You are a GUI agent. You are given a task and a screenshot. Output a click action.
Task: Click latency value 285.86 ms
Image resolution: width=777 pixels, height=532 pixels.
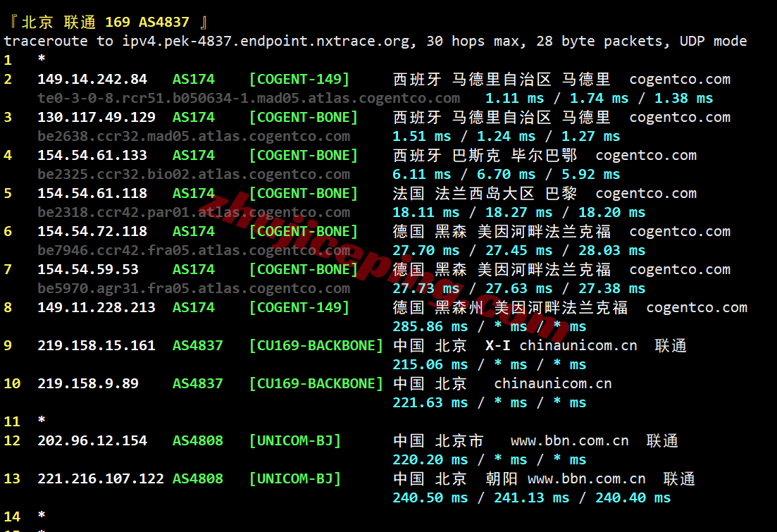430,327
